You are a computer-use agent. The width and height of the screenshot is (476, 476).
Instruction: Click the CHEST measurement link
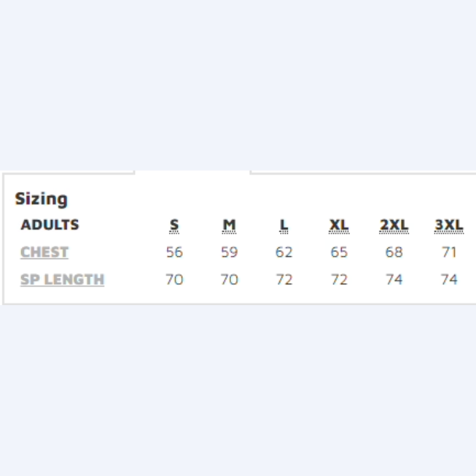44,252
